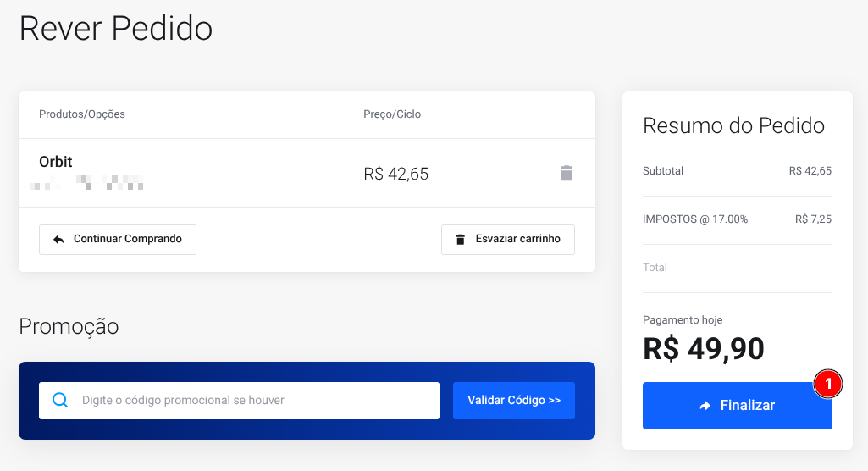Viewport: 868px width, 471px height.
Task: Click the R$ 49,90 payment total
Action: tap(704, 348)
